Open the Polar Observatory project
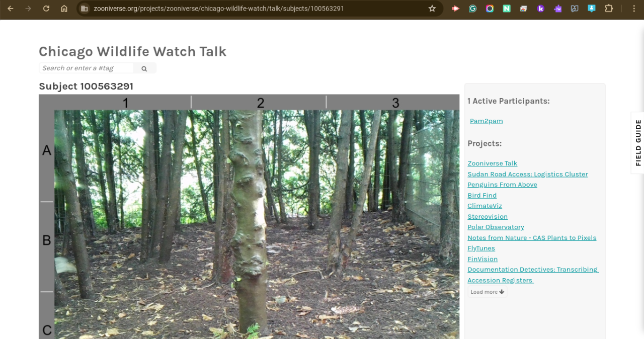Viewport: 644px width, 339px height. [x=496, y=227]
